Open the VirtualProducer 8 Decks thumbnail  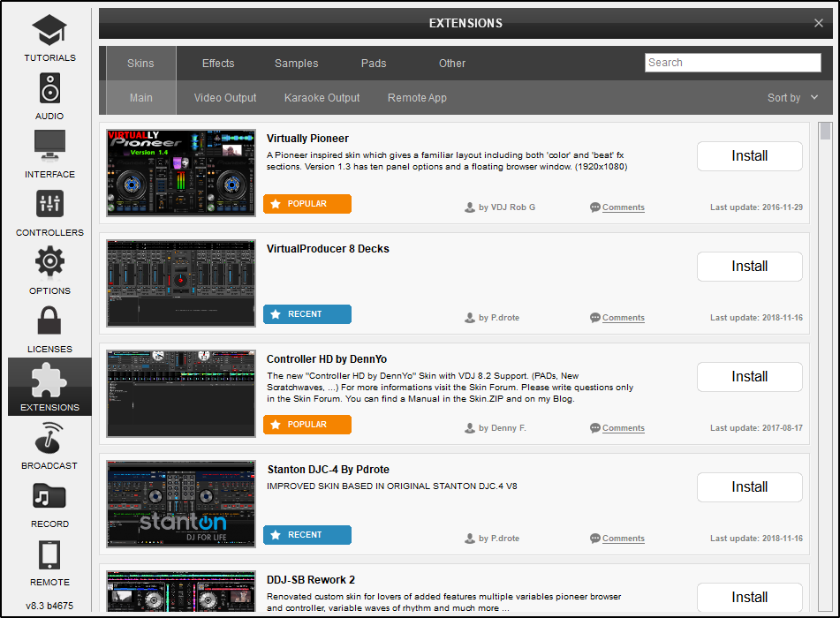[181, 283]
